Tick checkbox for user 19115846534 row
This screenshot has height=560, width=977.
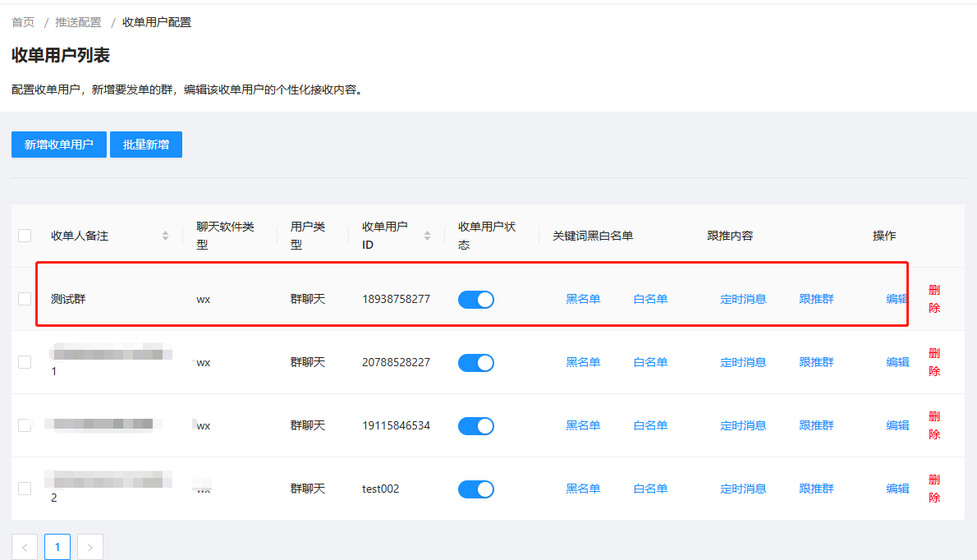[25, 425]
